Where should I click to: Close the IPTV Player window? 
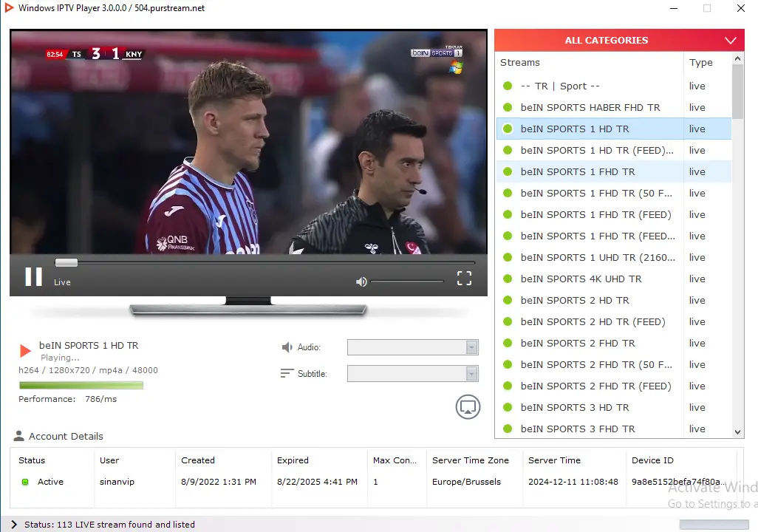click(x=740, y=8)
